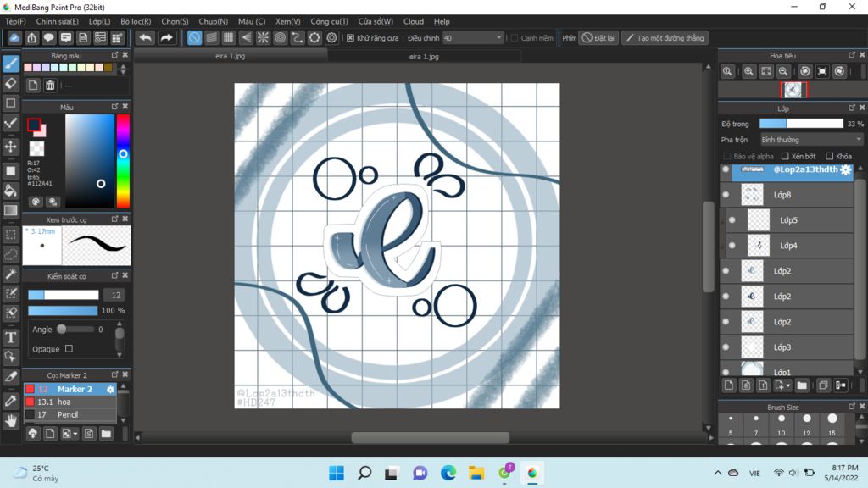The image size is (868, 488).
Task: Select the Lớp8 layer by its name
Action: [x=782, y=195]
